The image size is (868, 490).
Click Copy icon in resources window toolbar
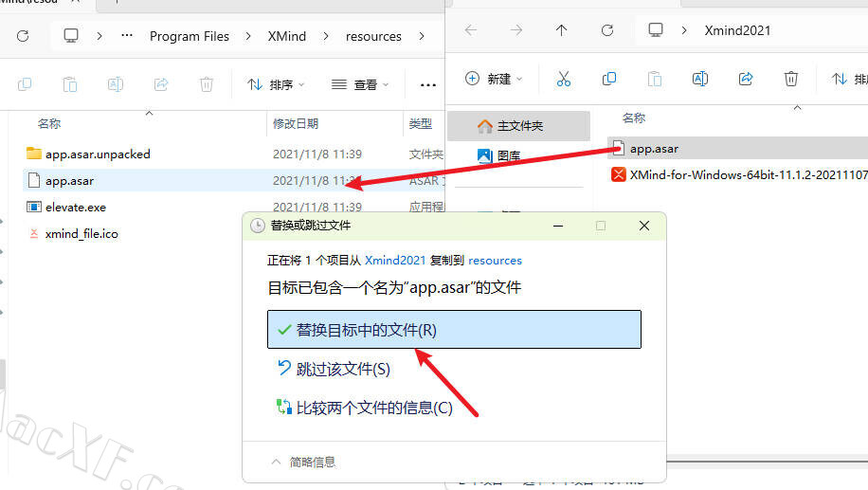click(x=25, y=84)
